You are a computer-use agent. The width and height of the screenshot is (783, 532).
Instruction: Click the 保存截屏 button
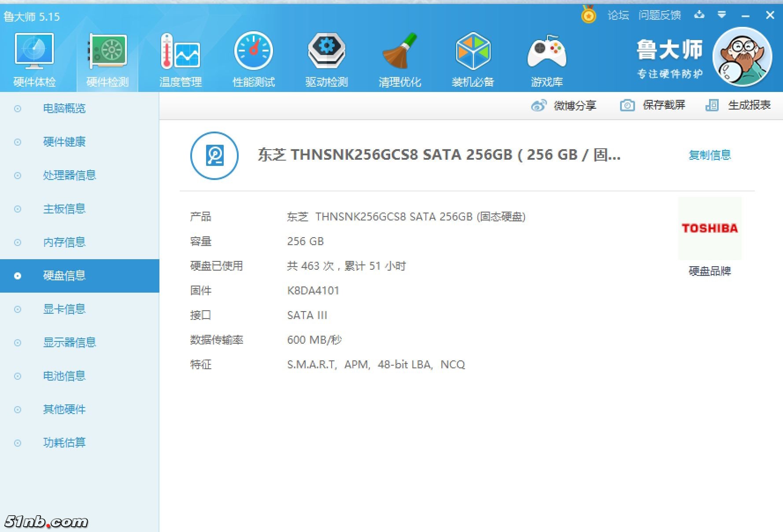[653, 105]
